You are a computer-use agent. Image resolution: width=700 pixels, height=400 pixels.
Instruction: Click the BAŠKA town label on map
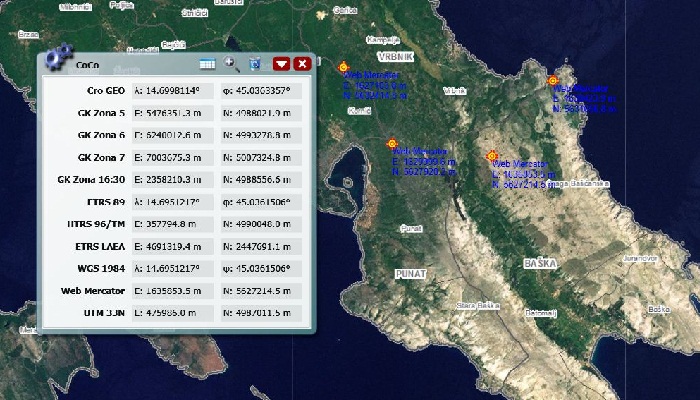click(x=538, y=265)
